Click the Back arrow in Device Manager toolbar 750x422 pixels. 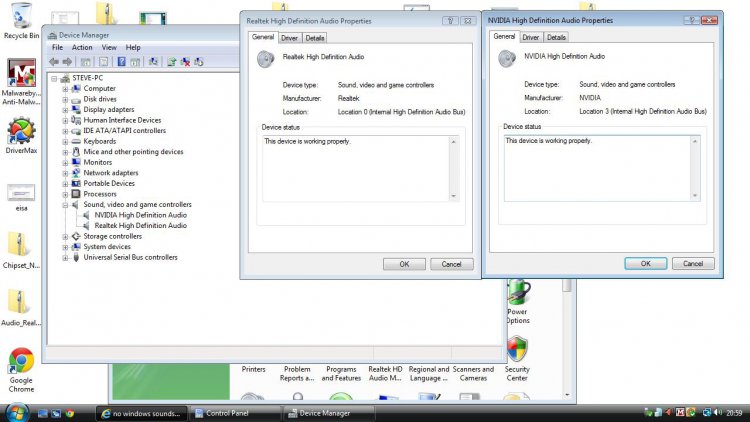pos(54,62)
